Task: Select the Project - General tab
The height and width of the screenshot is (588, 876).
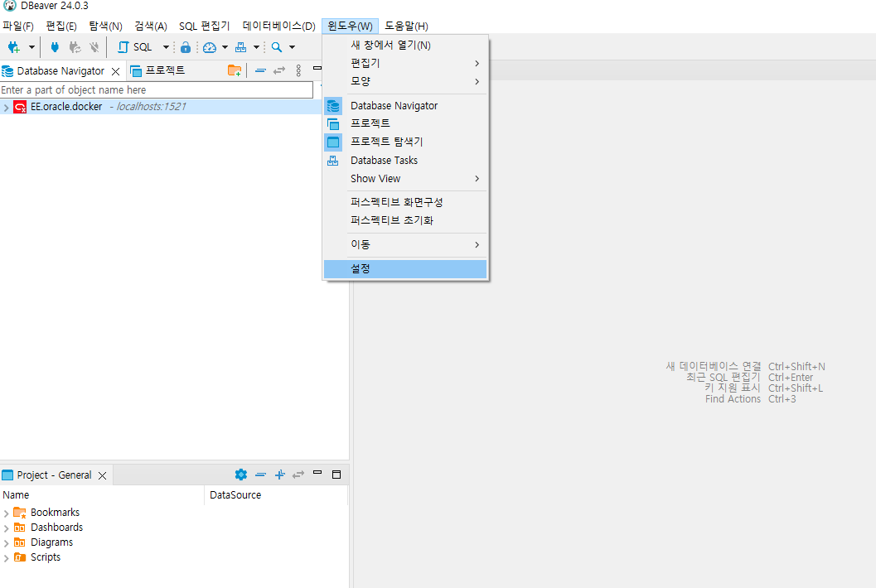Action: [x=54, y=475]
